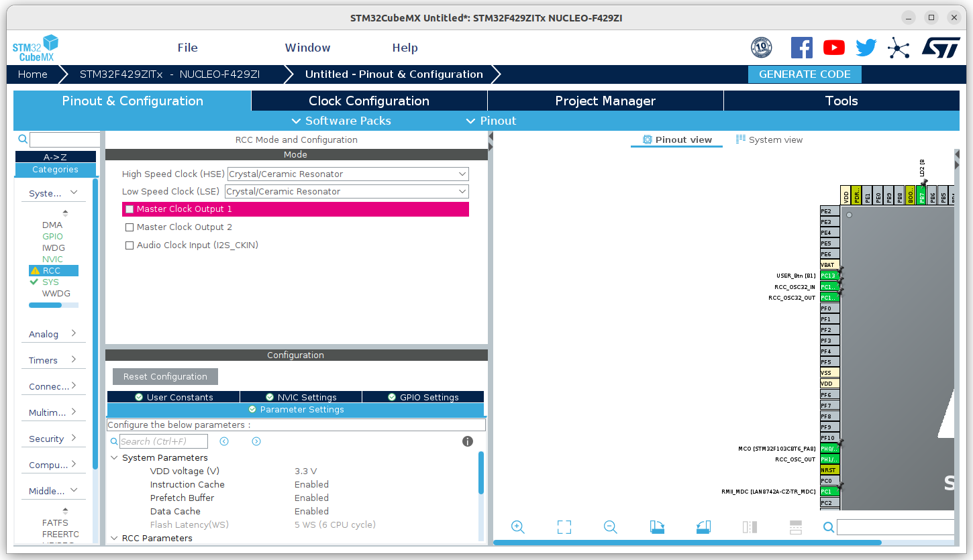The width and height of the screenshot is (973, 560).
Task: Open Low Speed Clock (LSE) dropdown
Action: (346, 192)
